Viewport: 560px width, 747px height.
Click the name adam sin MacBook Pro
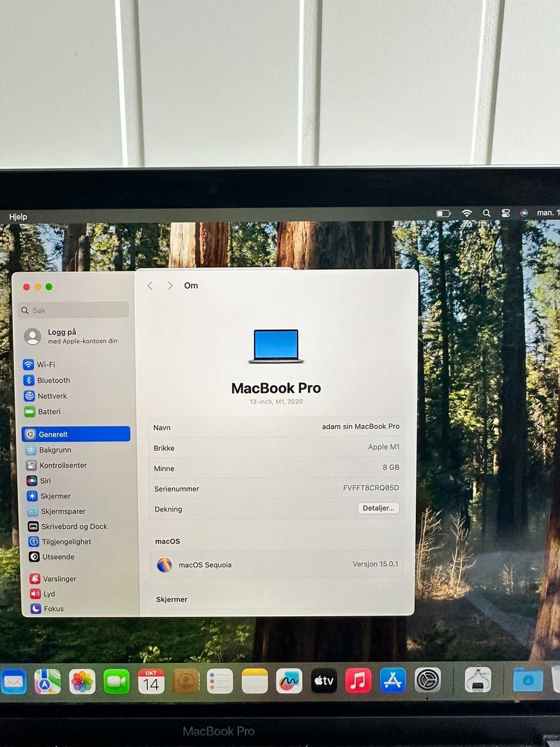point(360,427)
